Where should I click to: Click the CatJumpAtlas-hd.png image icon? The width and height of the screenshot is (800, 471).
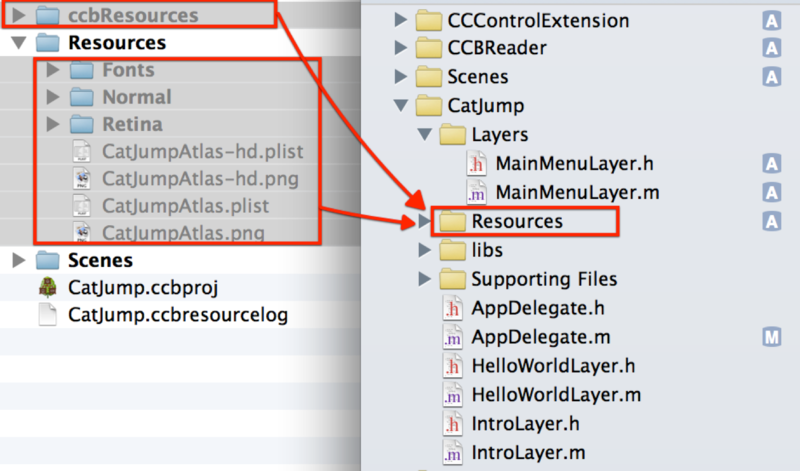(82, 180)
